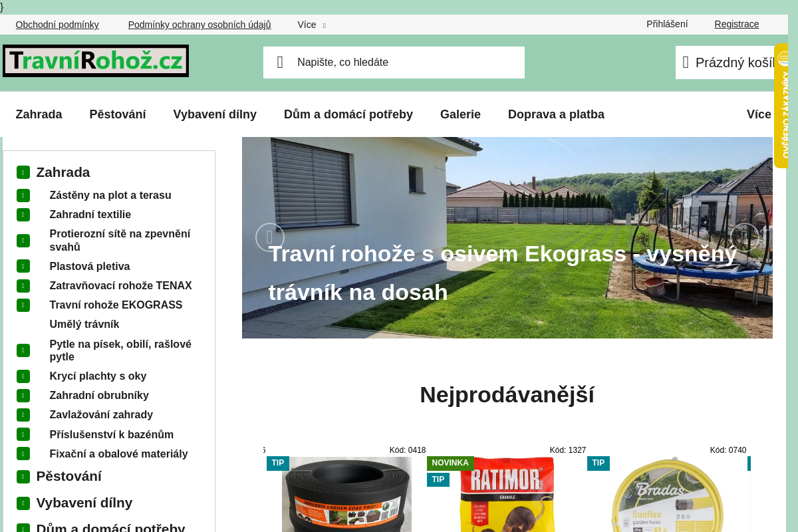Click TIP label on Sunflex hose
The width and height of the screenshot is (798, 532).
click(598, 463)
